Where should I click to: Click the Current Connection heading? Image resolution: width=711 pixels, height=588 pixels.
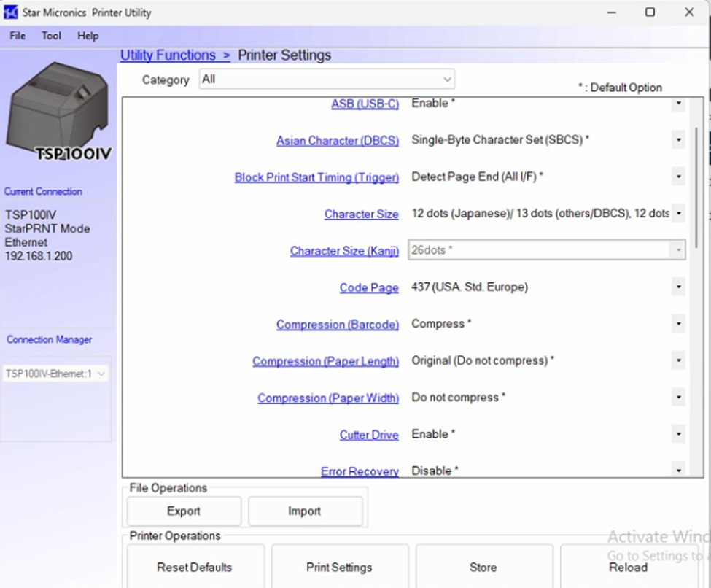[43, 191]
